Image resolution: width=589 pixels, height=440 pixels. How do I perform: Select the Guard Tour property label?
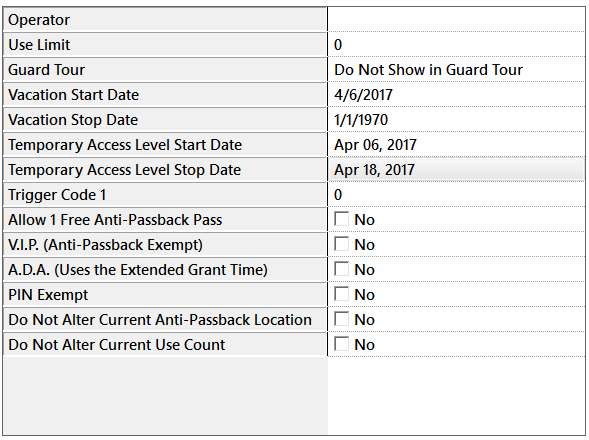tap(165, 70)
